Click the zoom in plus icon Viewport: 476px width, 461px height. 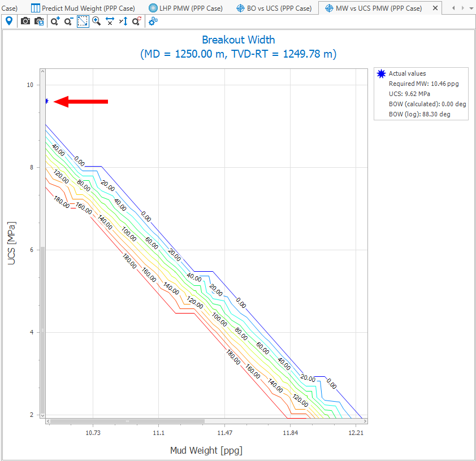pos(55,21)
